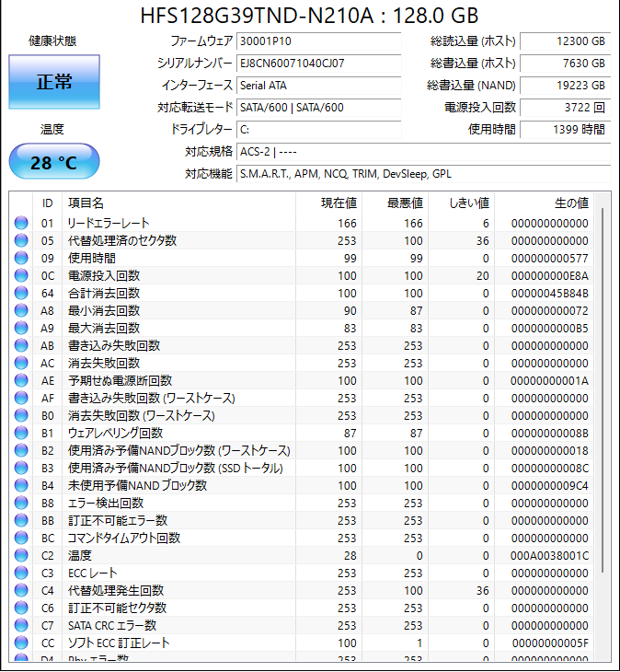Click status orb of row A9 最大消去回数

(21, 328)
